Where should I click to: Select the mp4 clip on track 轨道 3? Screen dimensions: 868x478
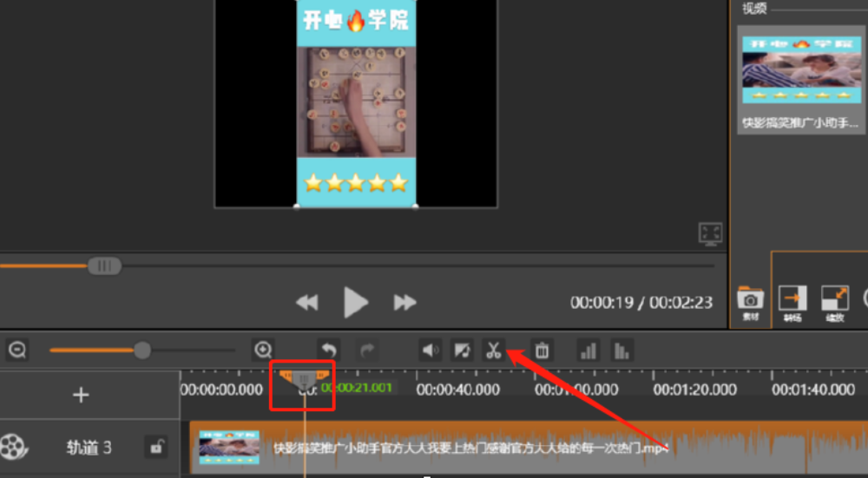[529, 448]
